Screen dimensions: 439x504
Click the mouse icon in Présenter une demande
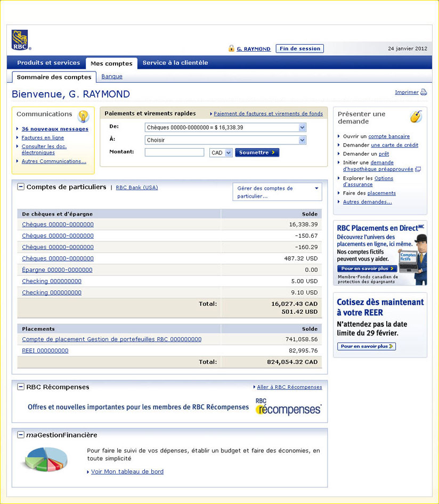tap(416, 116)
